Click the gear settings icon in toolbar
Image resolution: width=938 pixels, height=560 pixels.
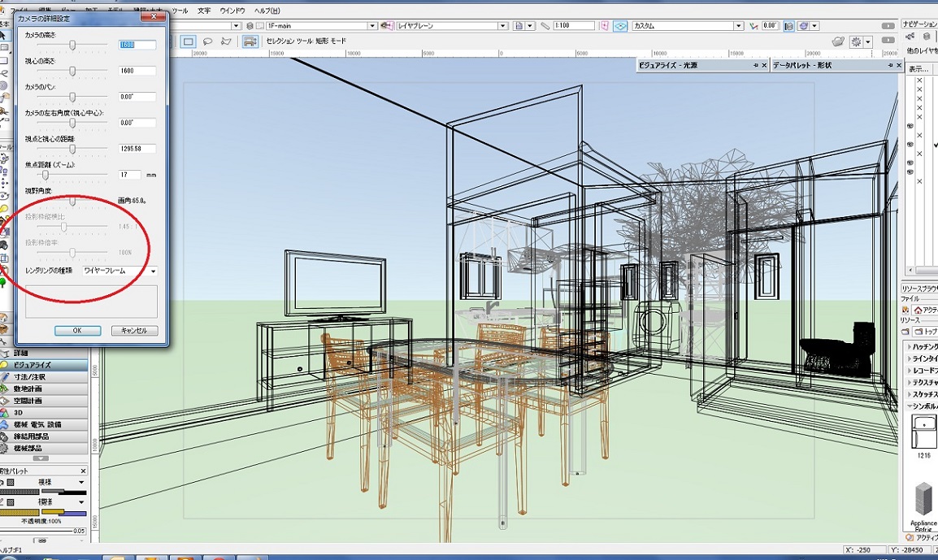click(856, 41)
